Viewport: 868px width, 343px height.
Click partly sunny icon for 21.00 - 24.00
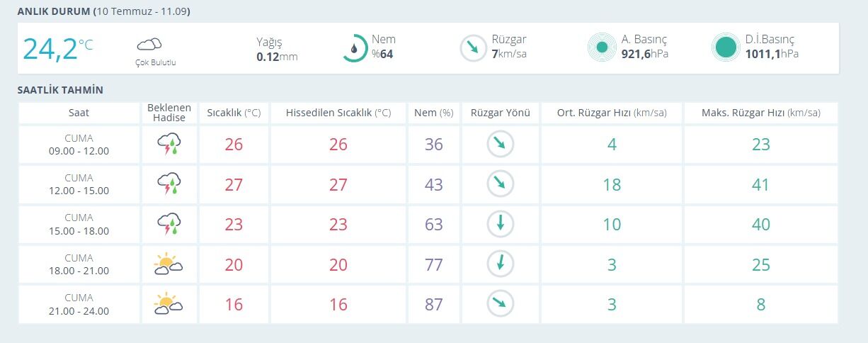pos(169,304)
